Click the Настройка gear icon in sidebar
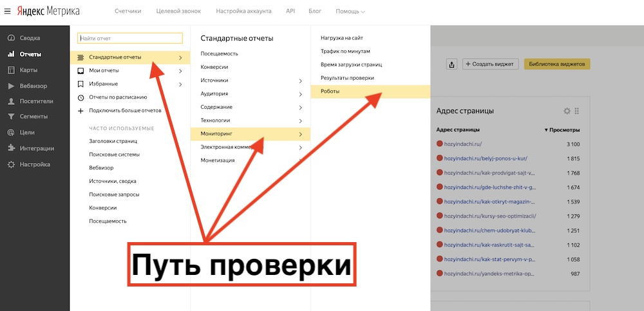 pyautogui.click(x=12, y=164)
